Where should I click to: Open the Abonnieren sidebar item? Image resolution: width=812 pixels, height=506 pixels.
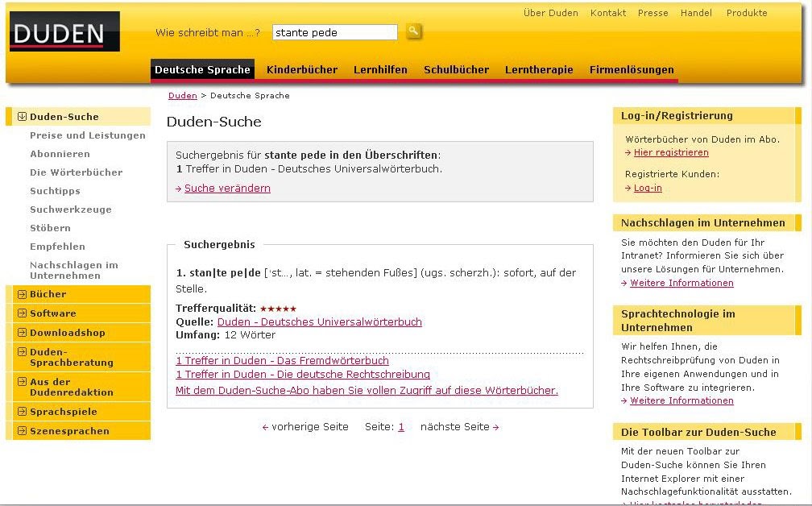pos(60,154)
